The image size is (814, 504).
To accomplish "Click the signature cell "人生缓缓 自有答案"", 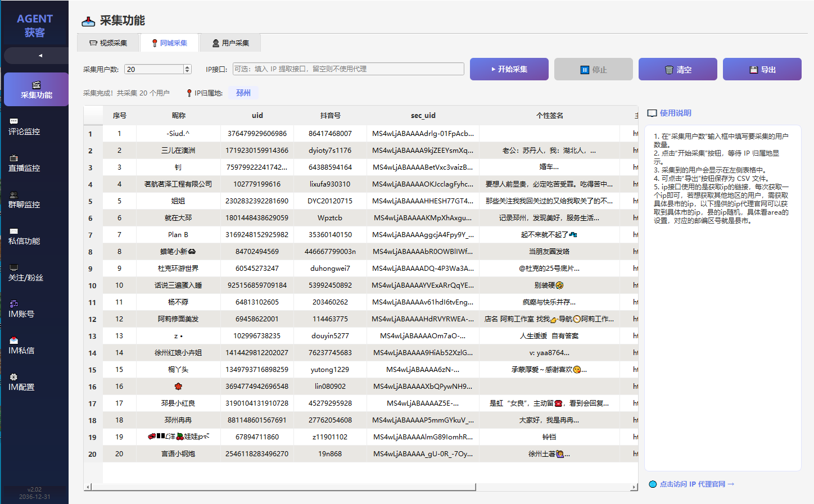I will click(549, 336).
